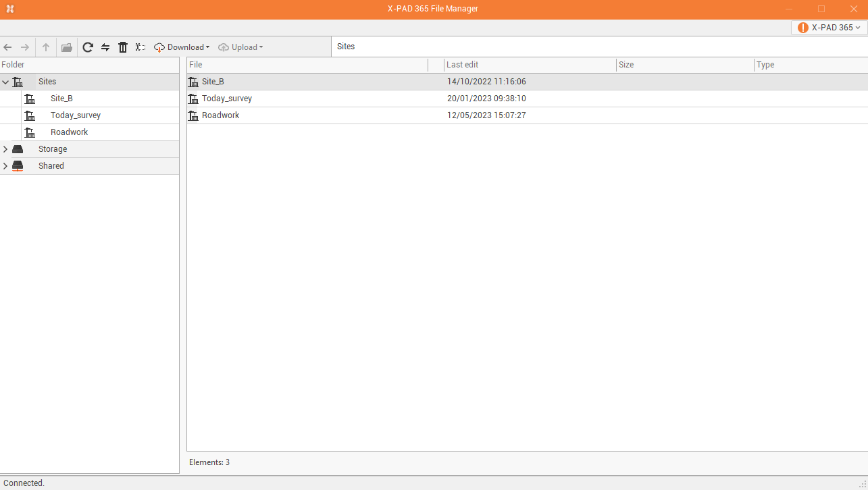
Task: Select Today_survey in the folder tree
Action: (75, 115)
